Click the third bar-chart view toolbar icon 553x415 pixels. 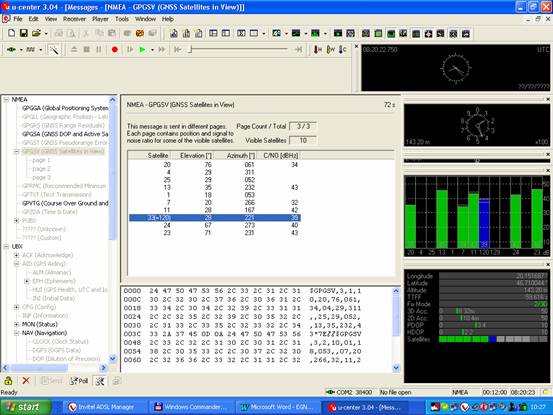pos(199,33)
